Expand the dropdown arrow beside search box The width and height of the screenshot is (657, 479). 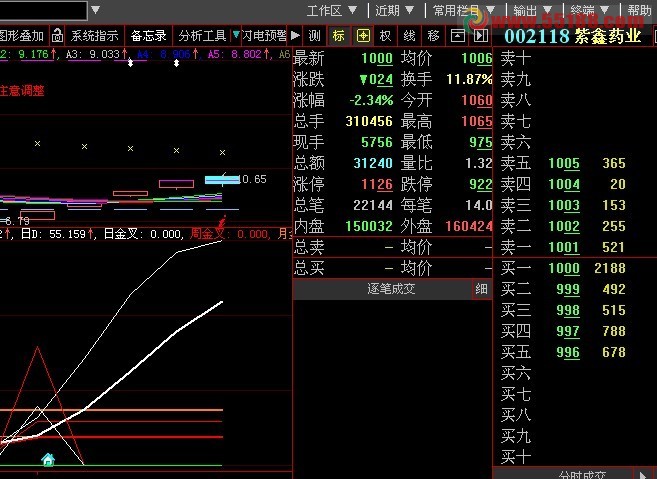(x=96, y=9)
